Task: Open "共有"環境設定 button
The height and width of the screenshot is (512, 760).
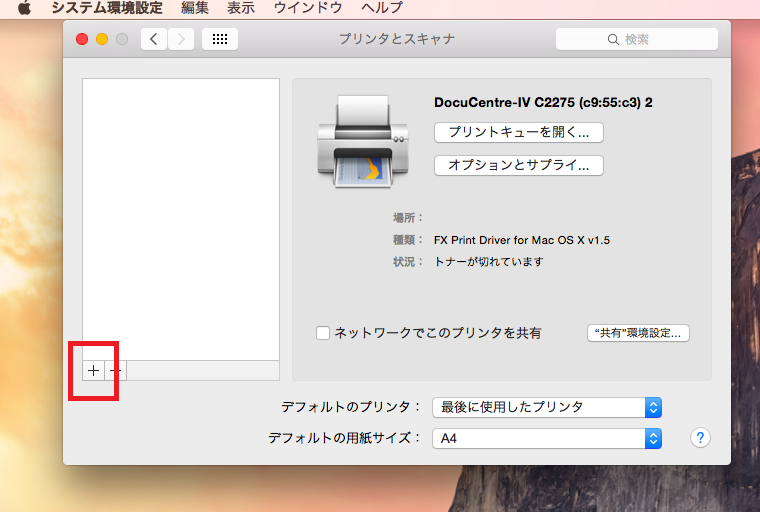Action: (x=638, y=333)
